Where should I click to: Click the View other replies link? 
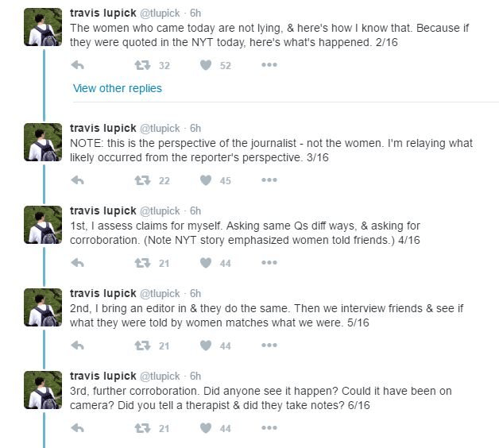tap(117, 88)
